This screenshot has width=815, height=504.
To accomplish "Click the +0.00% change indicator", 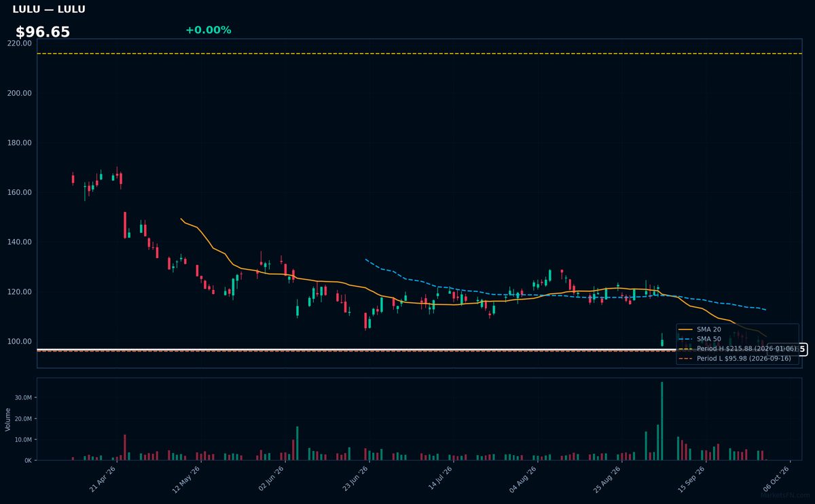I will 208,30.
